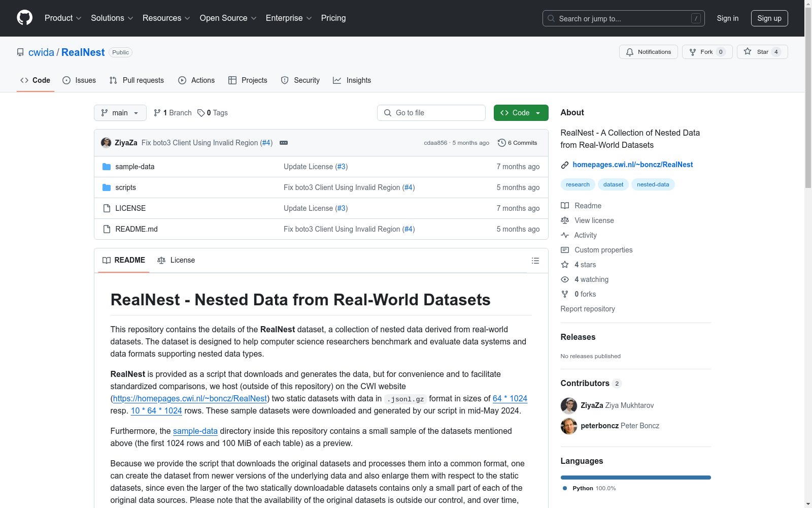The width and height of the screenshot is (812, 508).
Task: Click the Notifications button
Action: click(649, 52)
